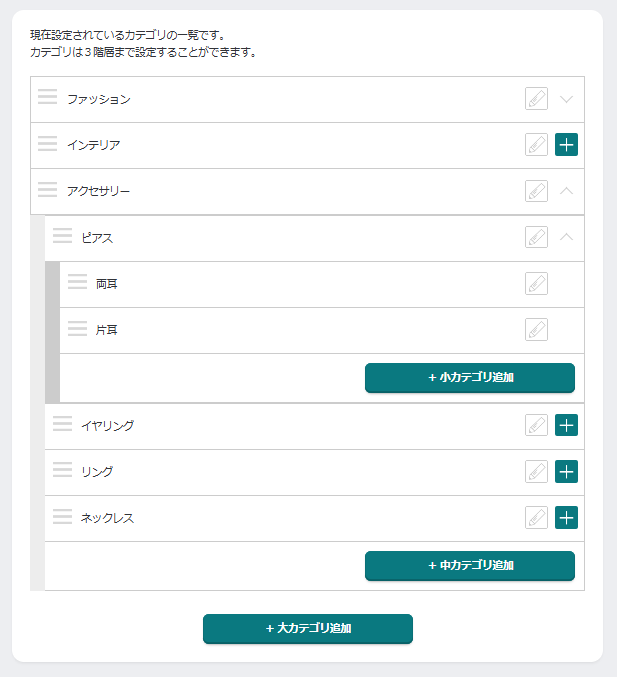The width and height of the screenshot is (617, 677).
Task: Edit the ピアス subcategory pencil icon
Action: coord(537,237)
